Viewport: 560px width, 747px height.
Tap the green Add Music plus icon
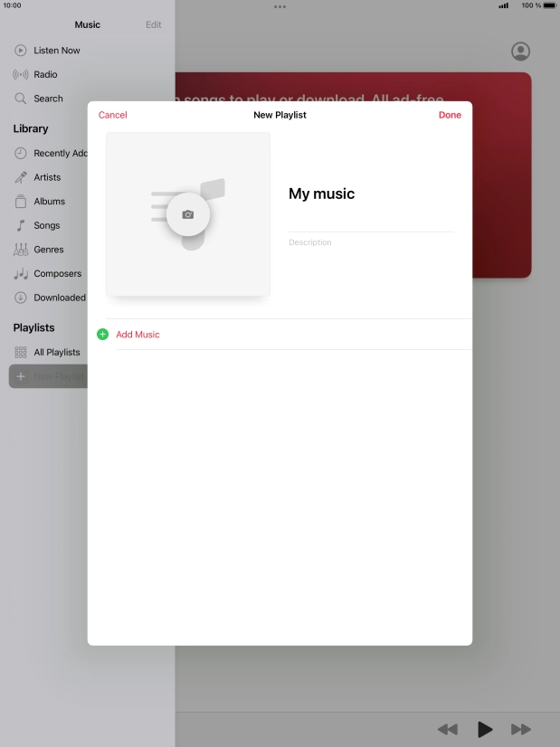pyautogui.click(x=102, y=335)
